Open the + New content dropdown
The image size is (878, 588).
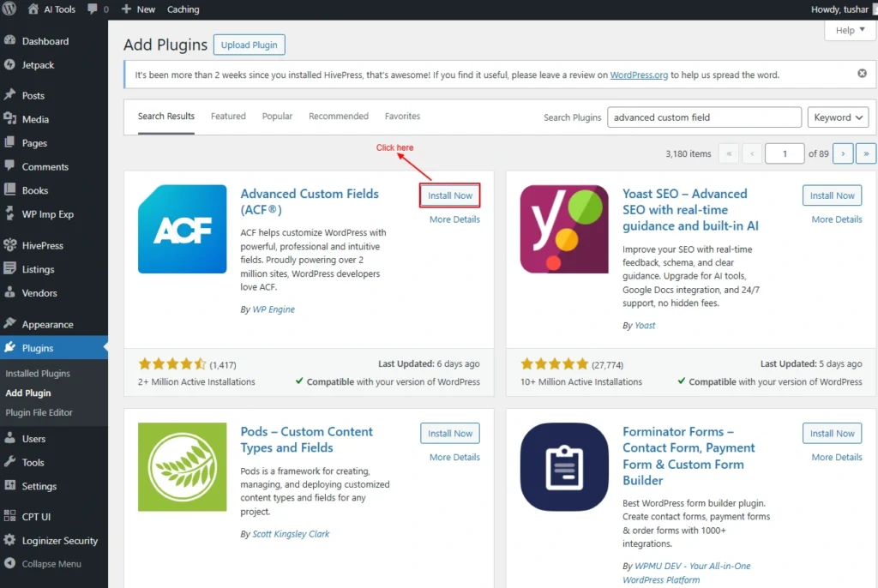point(138,9)
